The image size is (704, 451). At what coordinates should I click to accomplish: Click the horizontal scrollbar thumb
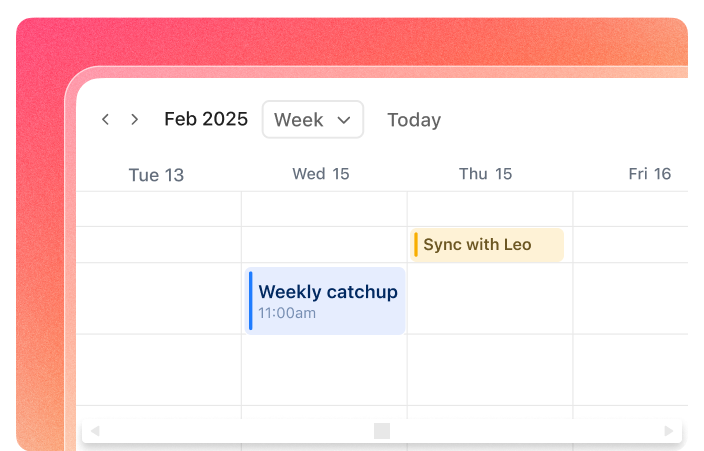[x=382, y=431]
